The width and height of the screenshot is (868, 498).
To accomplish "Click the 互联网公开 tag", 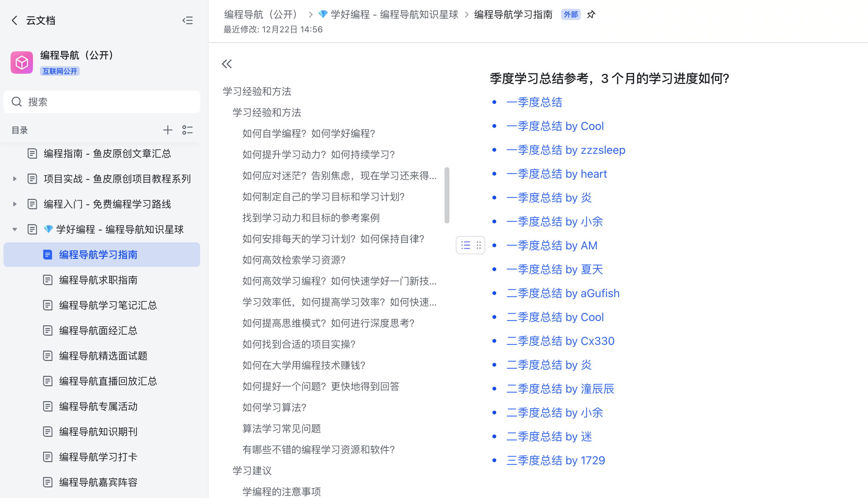I will click(60, 71).
